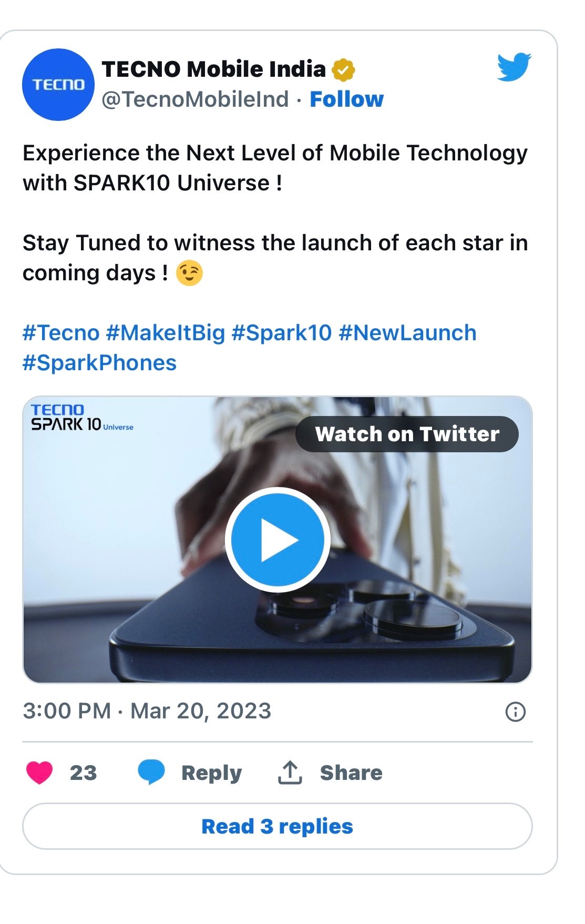Click the share upload arrow icon
This screenshot has height=924, width=585.
291,771
